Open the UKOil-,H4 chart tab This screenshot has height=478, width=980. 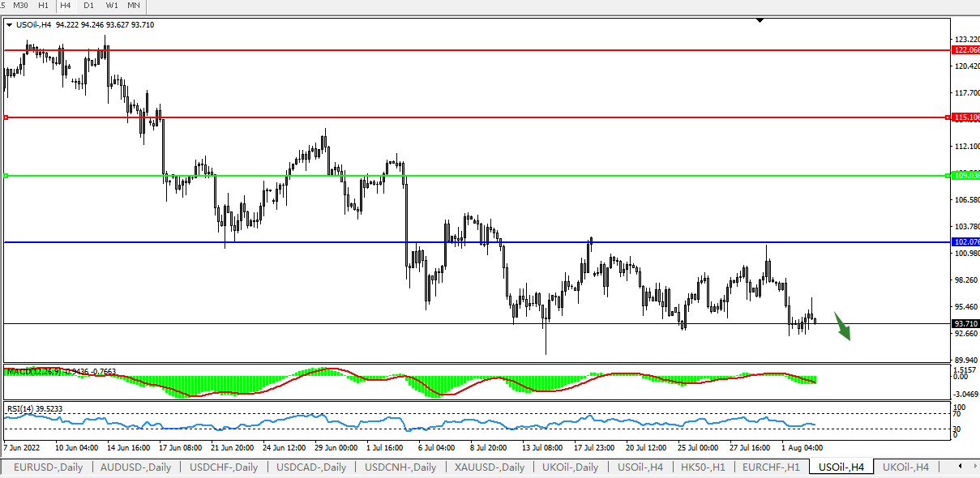tap(905, 467)
